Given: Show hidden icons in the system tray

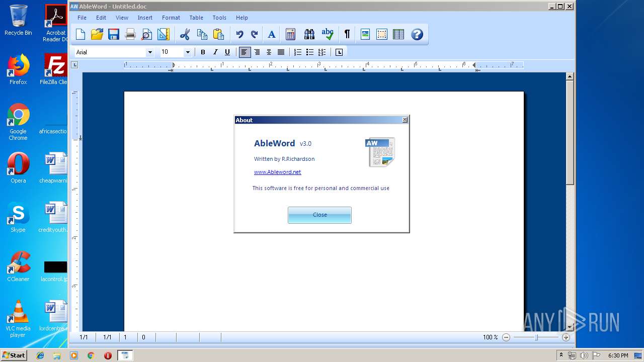Looking at the screenshot, I should [x=561, y=355].
